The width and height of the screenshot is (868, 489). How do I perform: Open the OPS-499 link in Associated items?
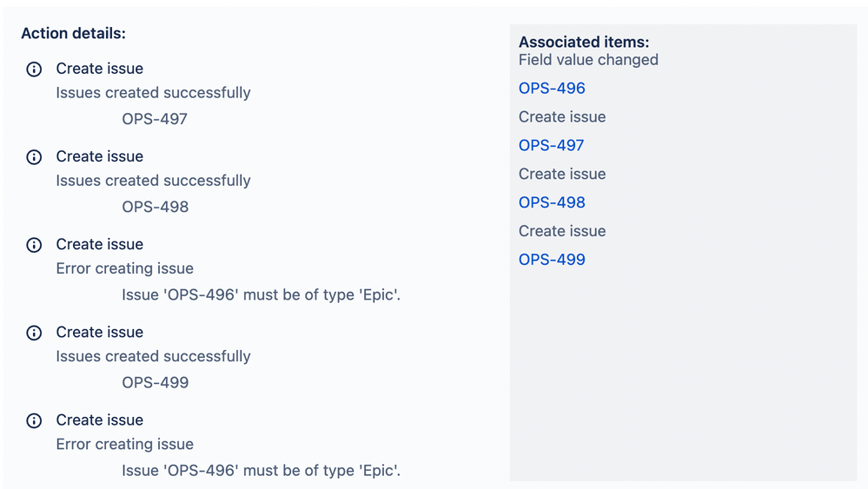(552, 260)
